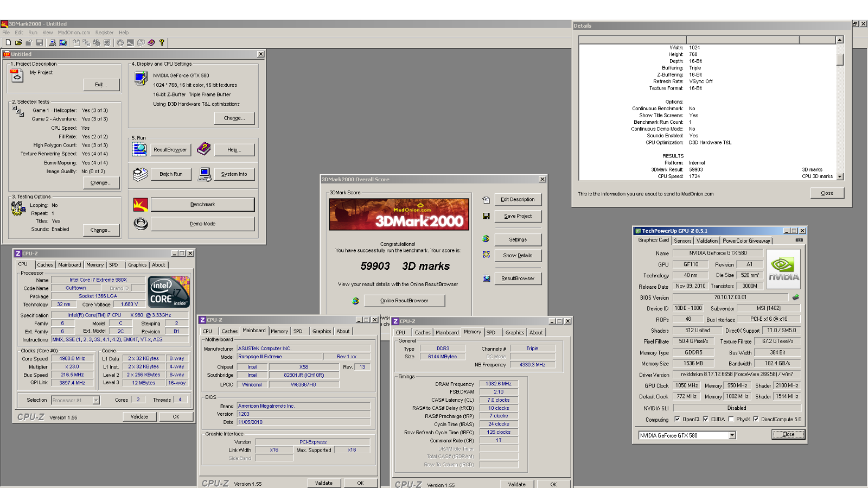Click the testing options gears icon
Screen dimensions: 868x488
18,208
